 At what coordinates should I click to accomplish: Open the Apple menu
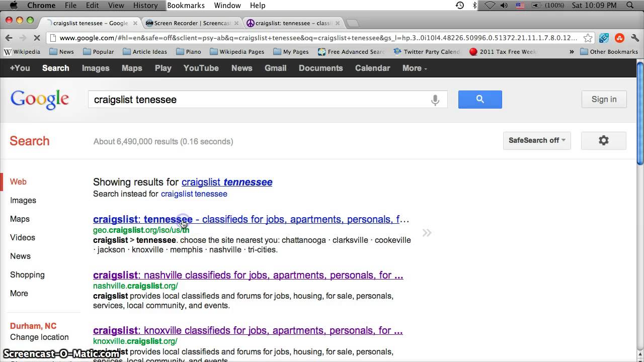tap(14, 6)
